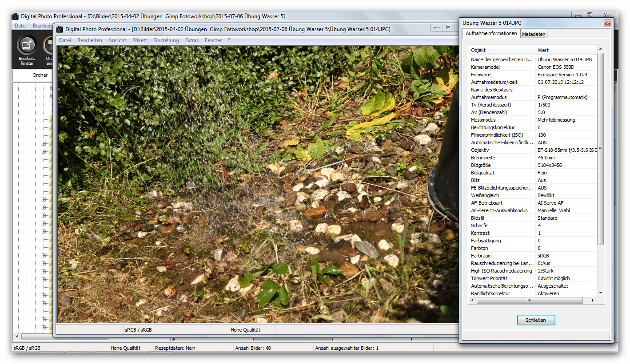The height and width of the screenshot is (364, 630).
Task: Click the info list horizontal scroll-right arrow
Action: pos(594,301)
